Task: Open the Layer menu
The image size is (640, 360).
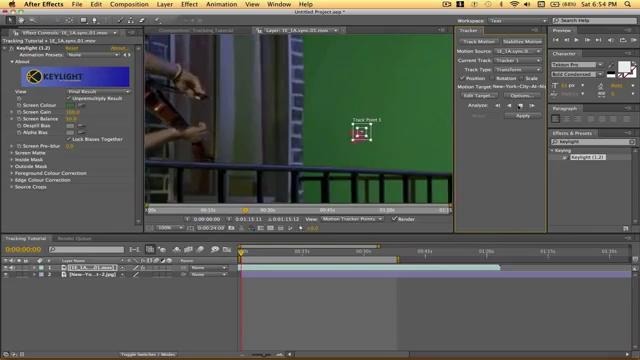Action: (x=164, y=4)
